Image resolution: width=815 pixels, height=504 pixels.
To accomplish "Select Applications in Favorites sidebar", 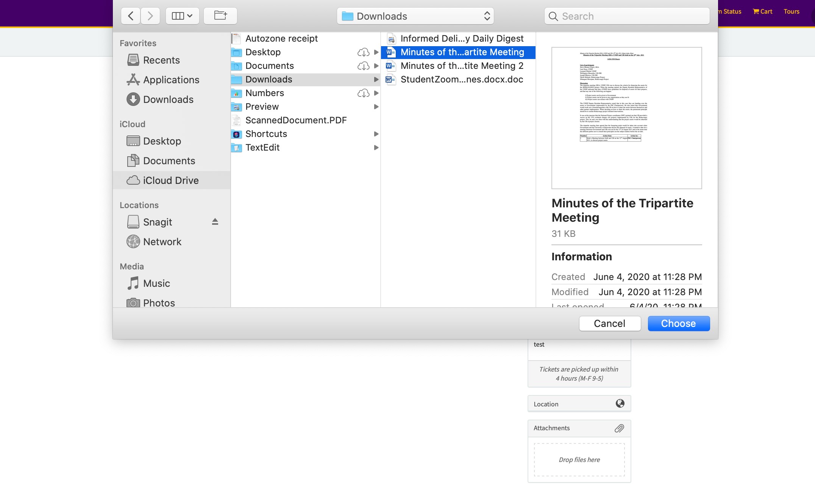I will pyautogui.click(x=171, y=80).
